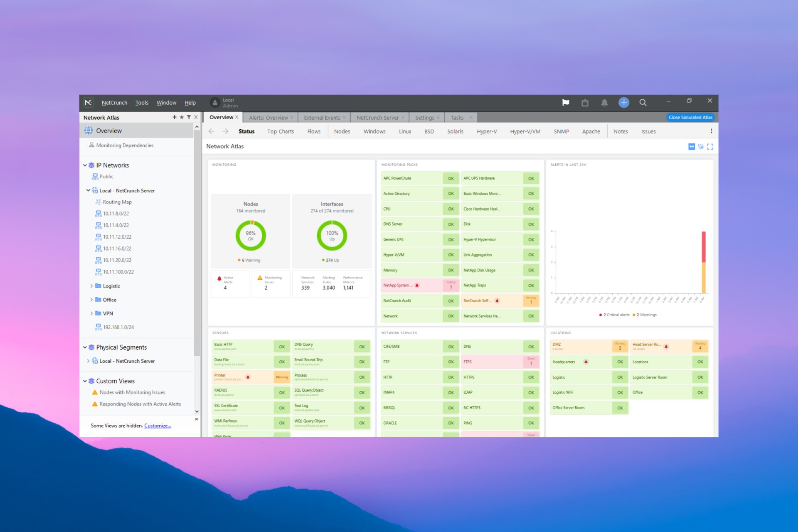Screen dimensions: 798x532
Task: Open the Issues view tab
Action: tap(648, 131)
